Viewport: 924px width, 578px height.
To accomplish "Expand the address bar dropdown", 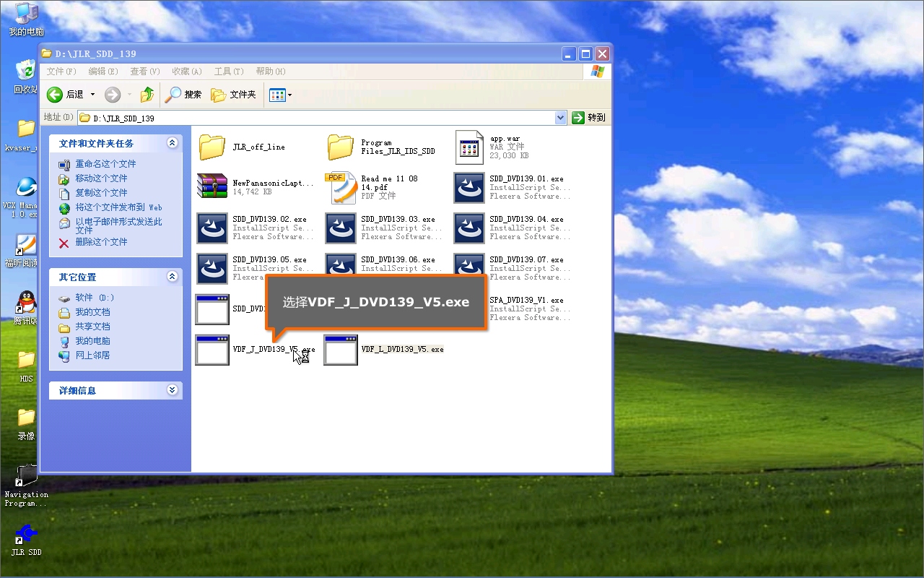I will [x=561, y=118].
